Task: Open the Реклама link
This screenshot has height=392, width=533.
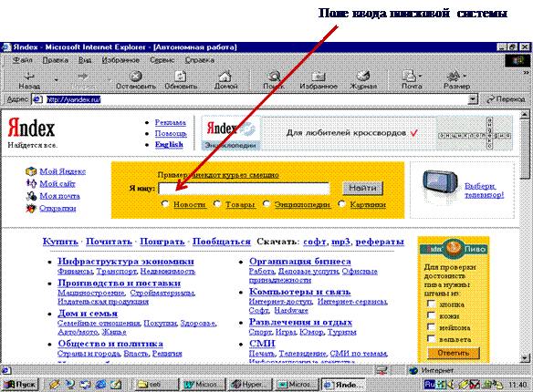Action: click(171, 122)
